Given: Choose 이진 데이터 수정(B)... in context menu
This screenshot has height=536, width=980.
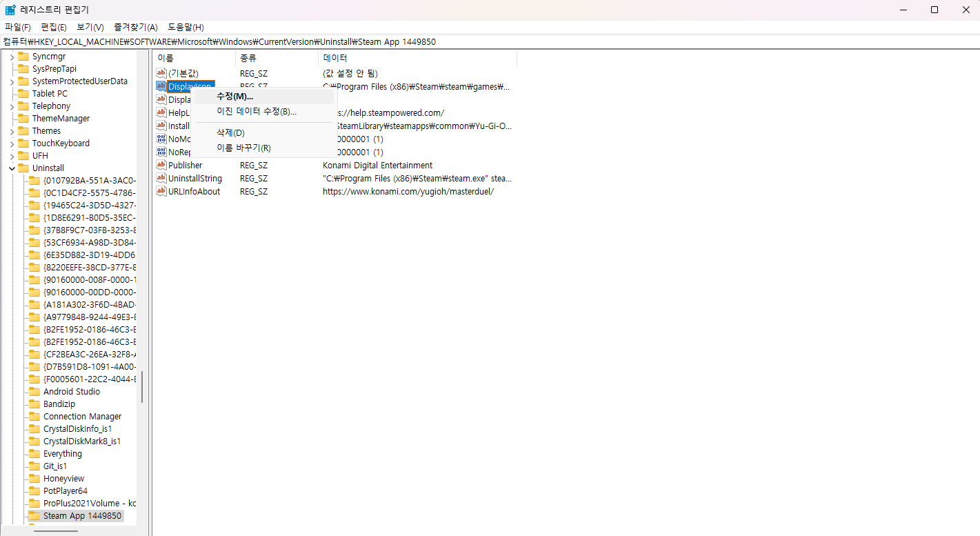Looking at the screenshot, I should pos(263,111).
